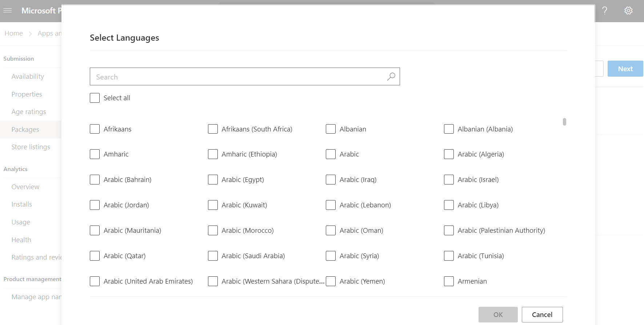The height and width of the screenshot is (325, 644).
Task: Select Packages in the sidebar
Action: (25, 130)
